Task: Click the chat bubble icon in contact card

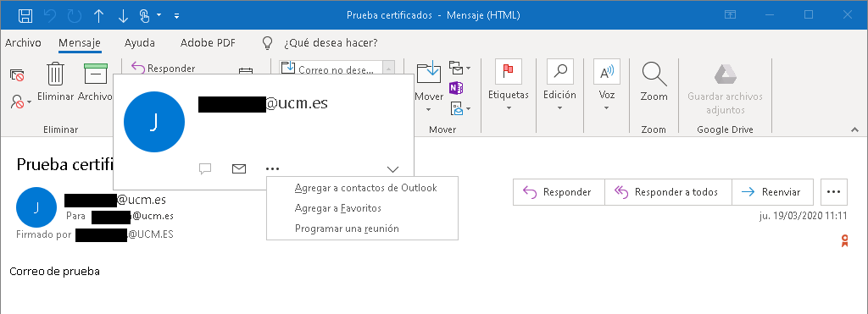Action: pos(205,168)
